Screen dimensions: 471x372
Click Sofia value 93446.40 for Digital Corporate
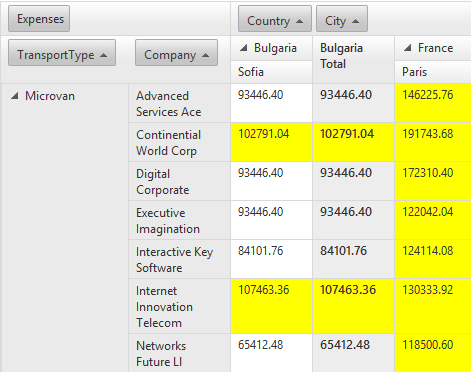click(x=271, y=181)
